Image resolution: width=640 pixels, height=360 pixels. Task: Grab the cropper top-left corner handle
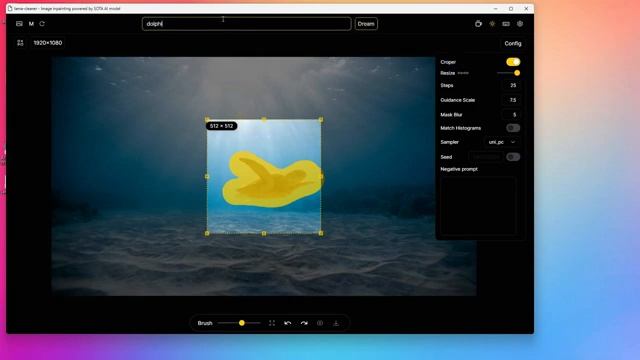click(x=207, y=120)
